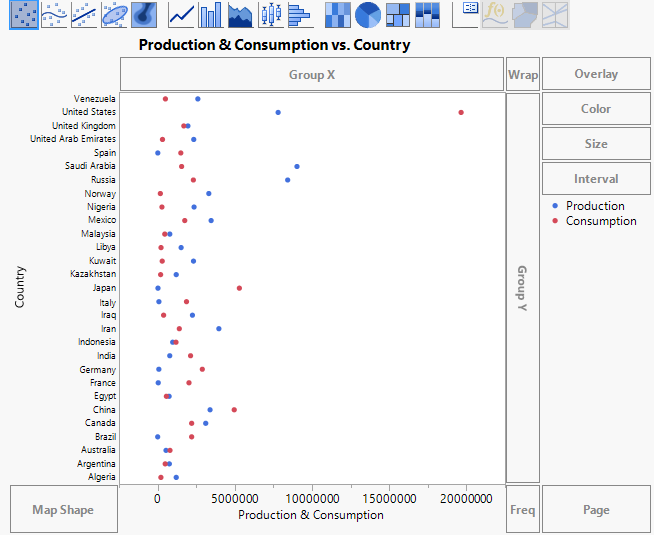Viewport: 654px width, 535px height.
Task: Select the Bar chart element
Action: [x=211, y=14]
